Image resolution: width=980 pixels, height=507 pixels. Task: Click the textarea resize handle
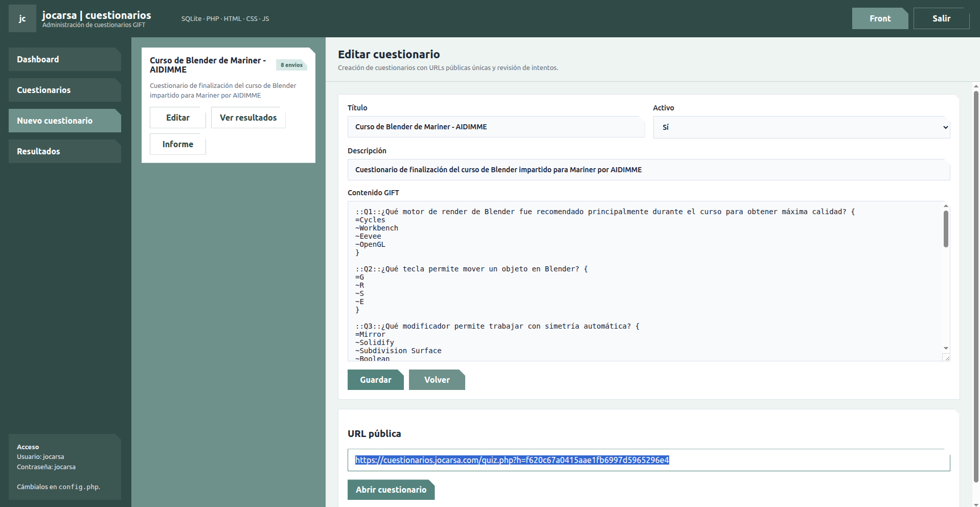946,357
